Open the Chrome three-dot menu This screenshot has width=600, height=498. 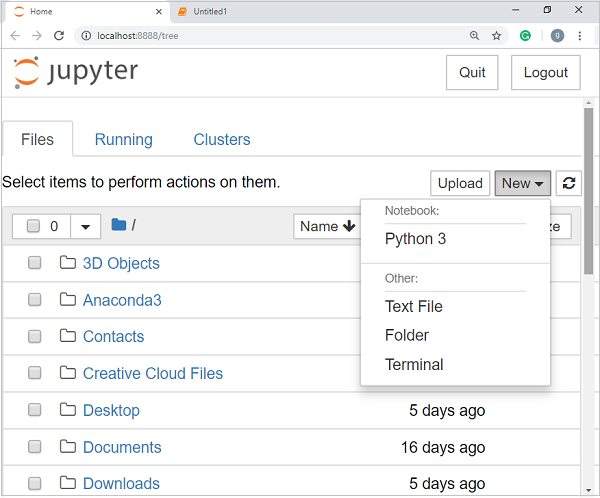(x=579, y=35)
